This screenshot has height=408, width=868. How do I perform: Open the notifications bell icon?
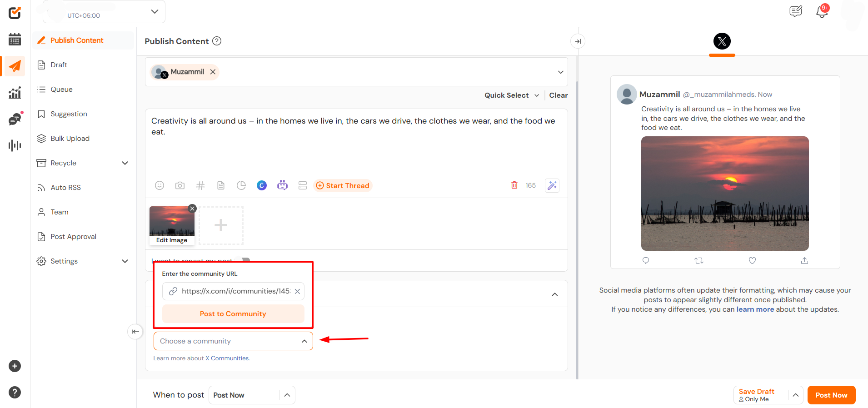(822, 11)
